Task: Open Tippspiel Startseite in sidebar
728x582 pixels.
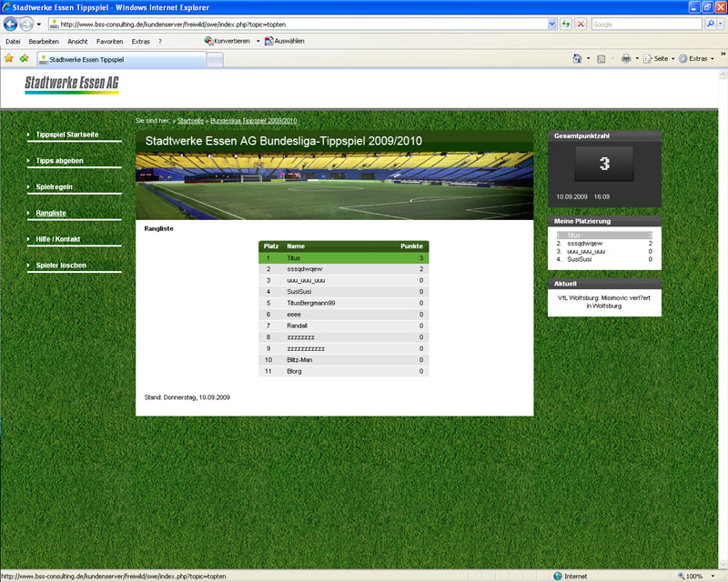Action: pyautogui.click(x=67, y=135)
